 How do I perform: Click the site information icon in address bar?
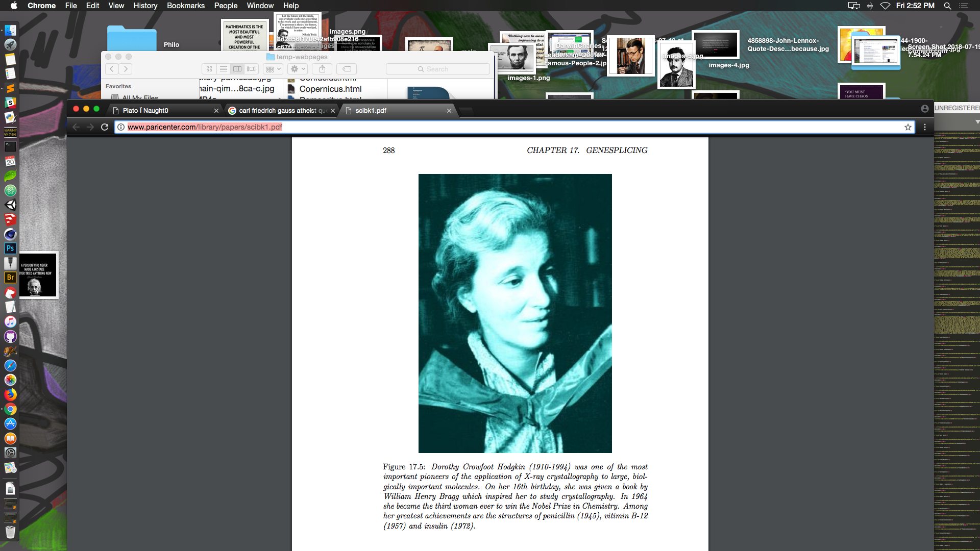point(121,127)
